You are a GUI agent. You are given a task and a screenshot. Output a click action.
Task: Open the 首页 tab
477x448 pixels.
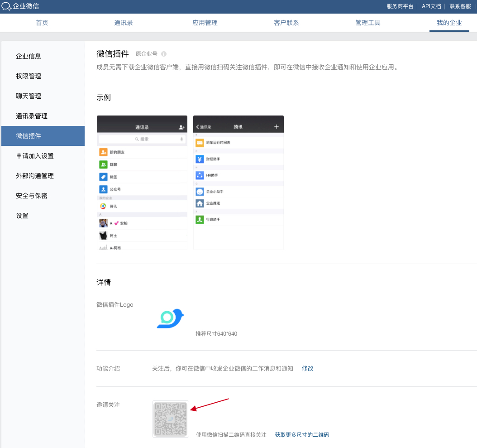click(x=42, y=23)
